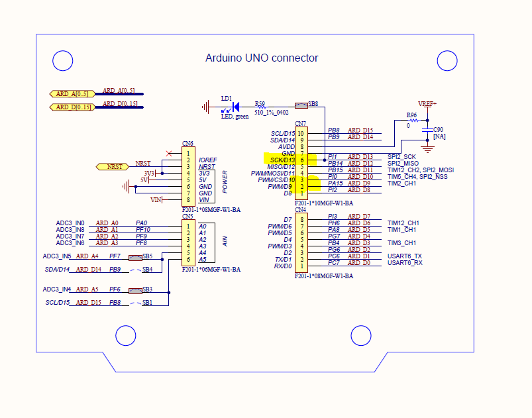Select the VIN power port symbol

click(157, 200)
